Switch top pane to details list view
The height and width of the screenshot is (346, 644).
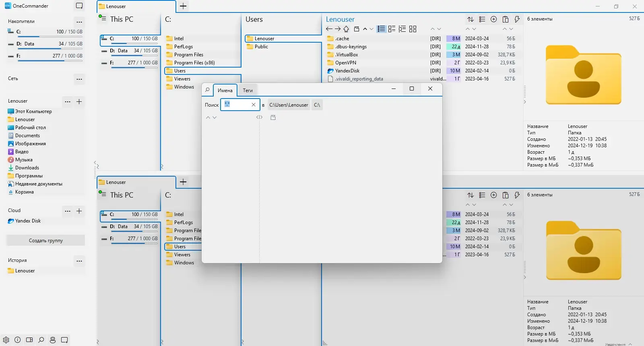coord(381,29)
